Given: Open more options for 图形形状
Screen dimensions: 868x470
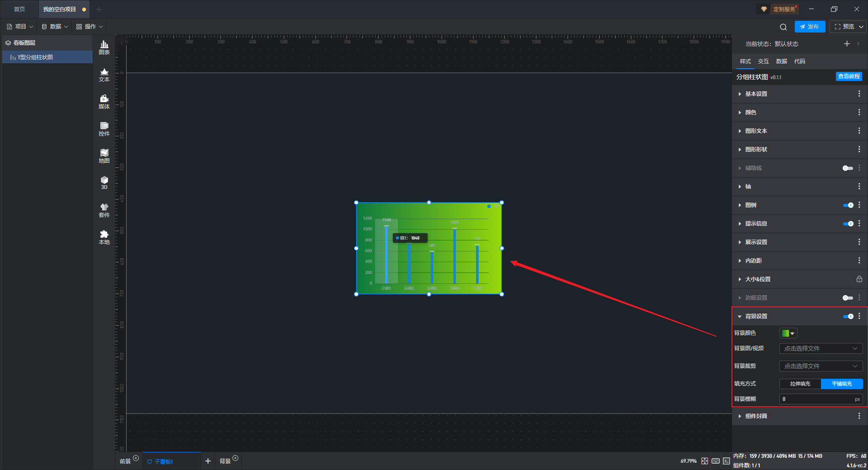Looking at the screenshot, I should tap(859, 149).
